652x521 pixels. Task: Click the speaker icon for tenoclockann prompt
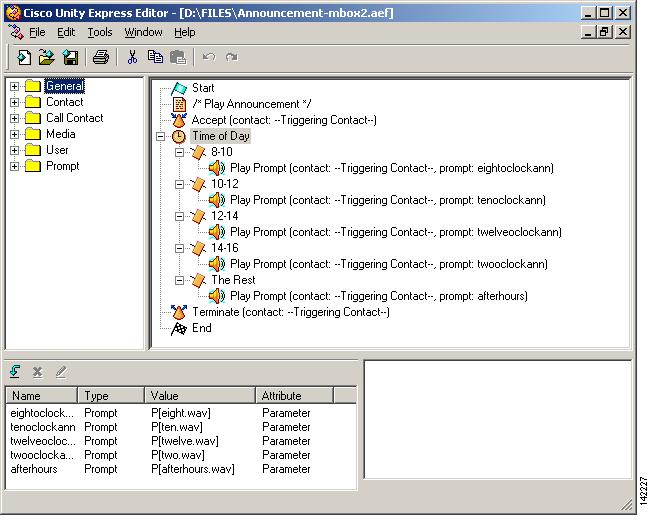(x=217, y=200)
